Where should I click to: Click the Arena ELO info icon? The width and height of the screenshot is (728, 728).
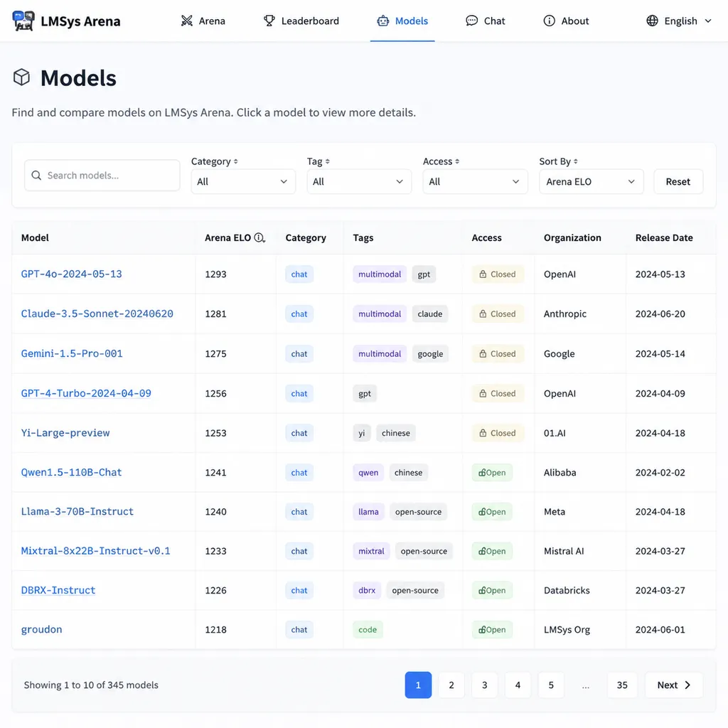259,237
